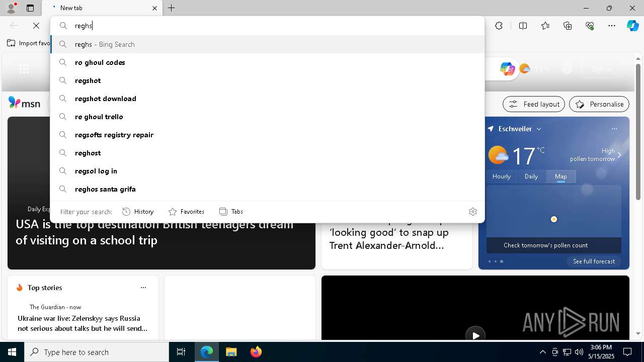The image size is (644, 362).
Task: Toggle the Split screen icon
Action: pyautogui.click(x=523, y=26)
